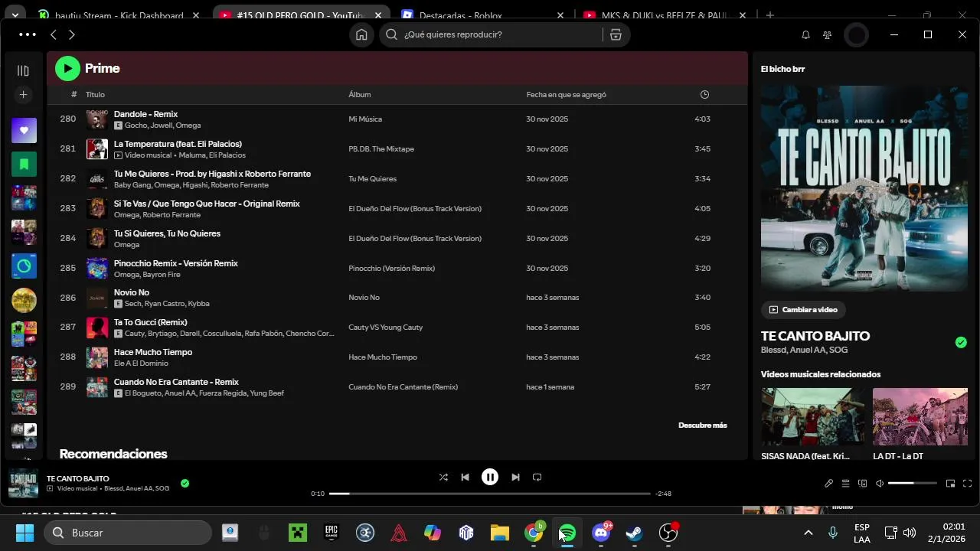Click Pinocchio Remix album cover thumbnail
The height and width of the screenshot is (551, 980).
[97, 269]
